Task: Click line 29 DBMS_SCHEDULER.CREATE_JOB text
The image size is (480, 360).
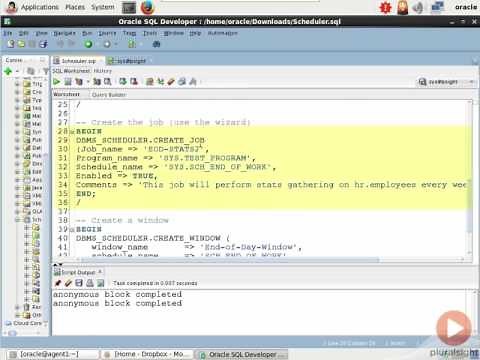Action: pyautogui.click(x=140, y=140)
